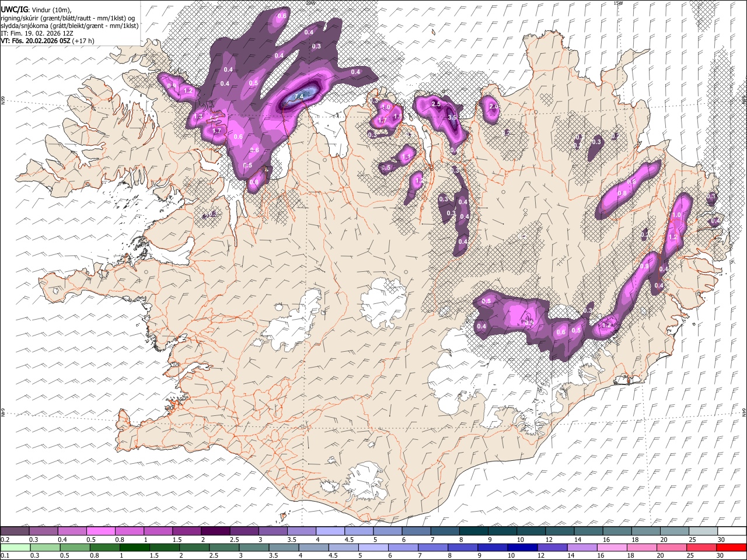747x560 pixels.
Task: Select the darkest purple 2 snow scale swatch
Action: [x=215, y=531]
